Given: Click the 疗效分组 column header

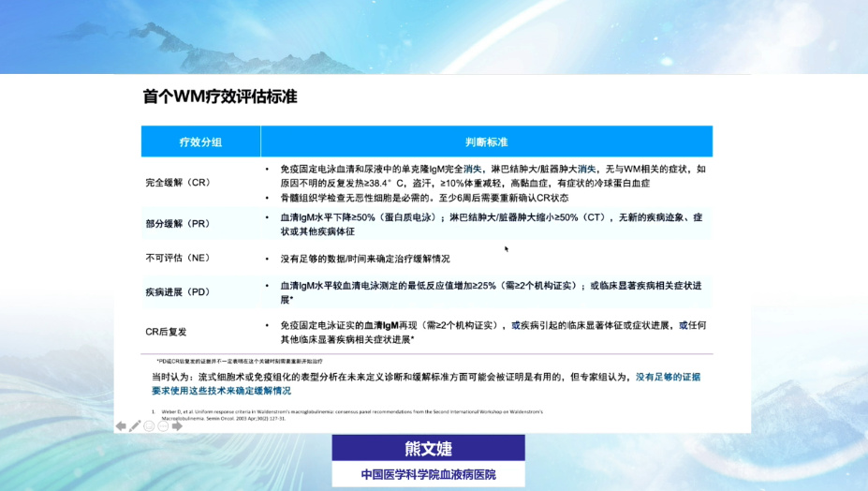Looking at the screenshot, I should coord(200,141).
